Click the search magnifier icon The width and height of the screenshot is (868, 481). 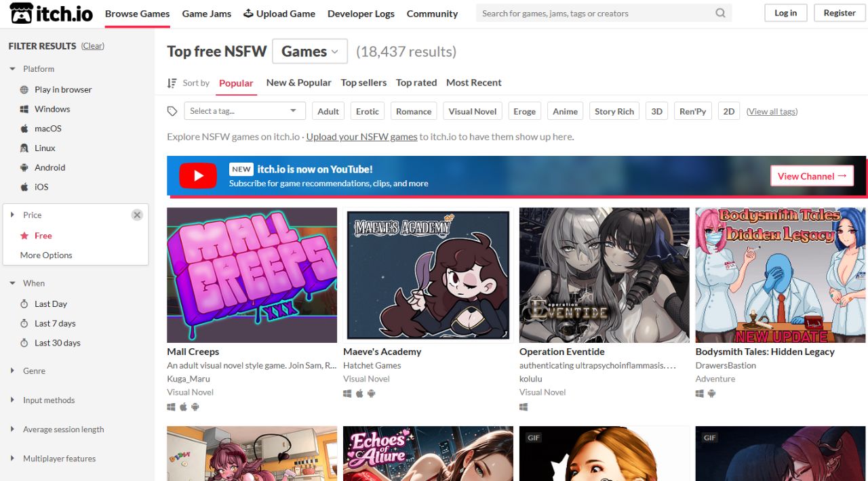coord(720,13)
